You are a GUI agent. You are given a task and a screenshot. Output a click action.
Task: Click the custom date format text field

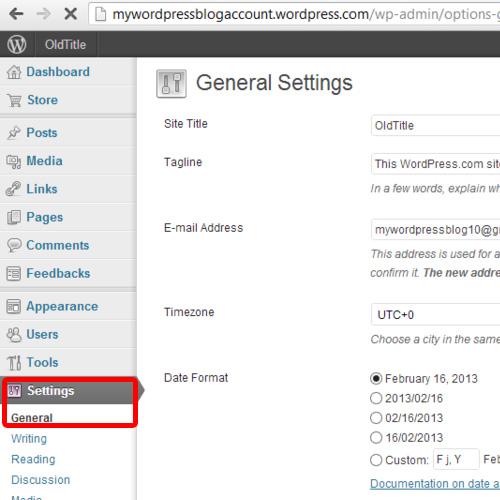(x=456, y=459)
